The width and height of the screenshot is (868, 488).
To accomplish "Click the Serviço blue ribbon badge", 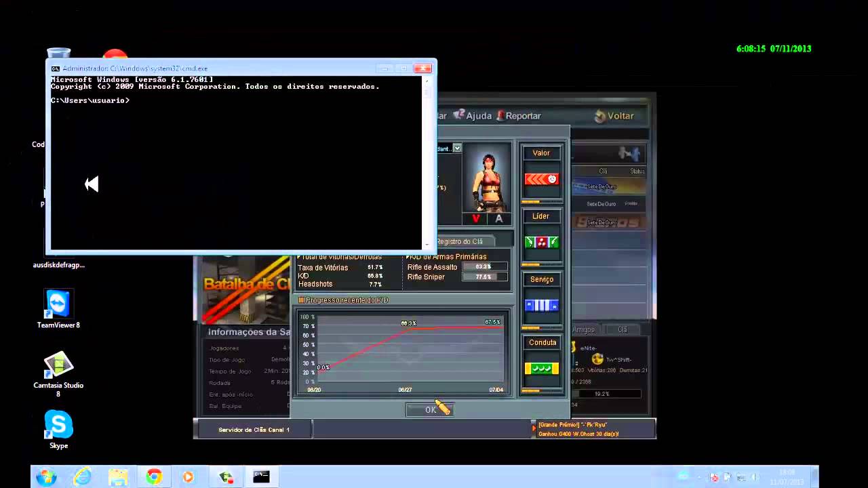I will [541, 305].
